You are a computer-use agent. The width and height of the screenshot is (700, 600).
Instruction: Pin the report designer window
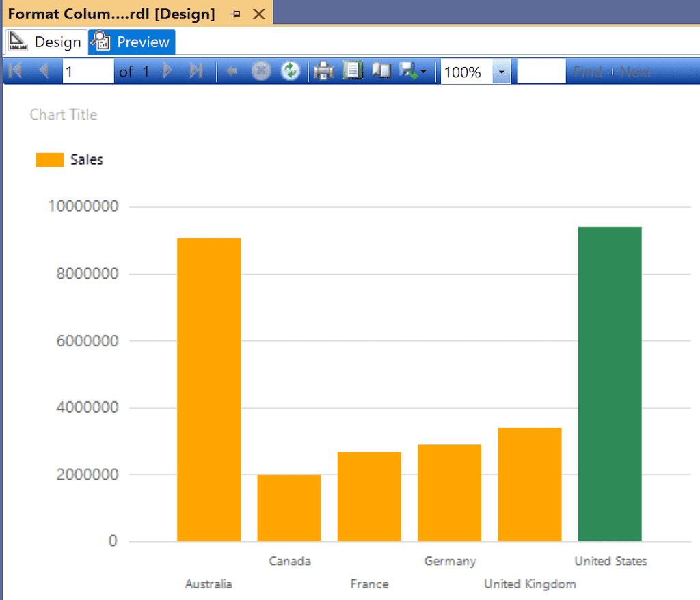235,13
